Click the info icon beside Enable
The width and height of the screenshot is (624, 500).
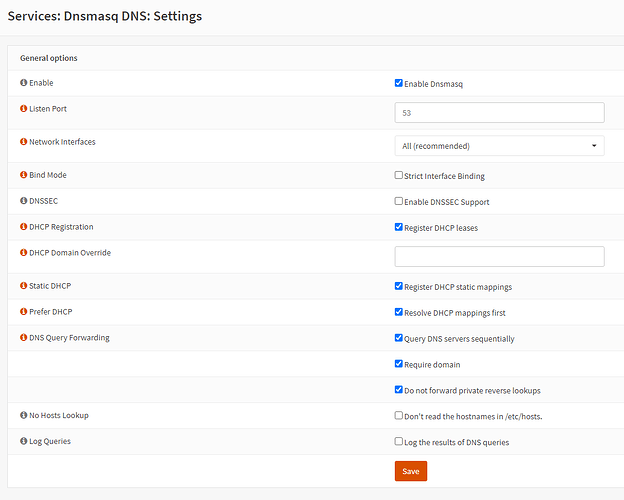[x=24, y=83]
